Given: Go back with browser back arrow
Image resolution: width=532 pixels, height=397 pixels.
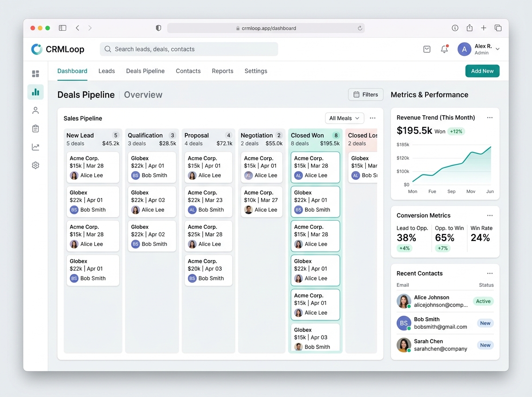Looking at the screenshot, I should tap(78, 28).
